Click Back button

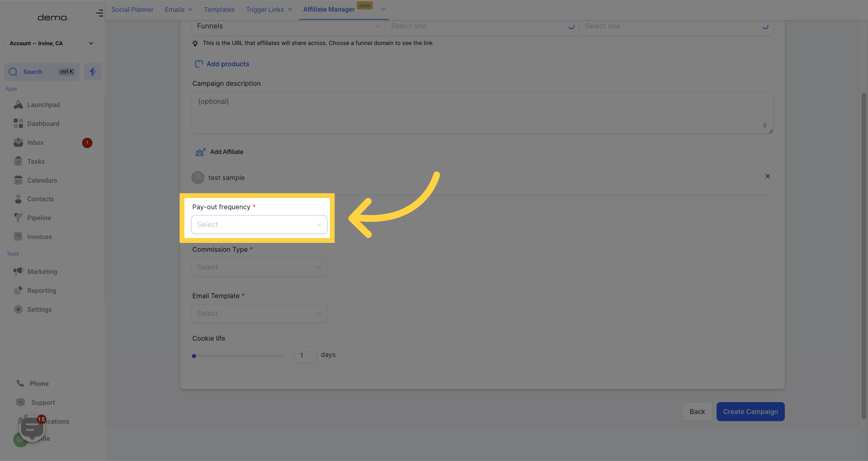[698, 412]
